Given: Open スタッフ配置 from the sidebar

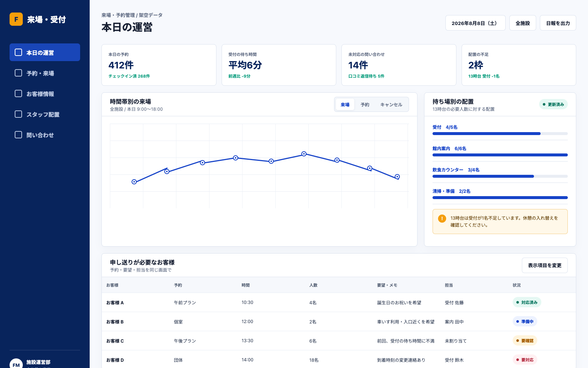Looking at the screenshot, I should [x=45, y=114].
